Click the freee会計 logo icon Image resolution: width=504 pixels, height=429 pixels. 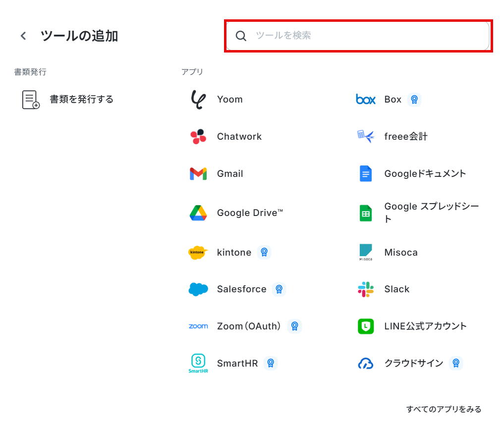(366, 136)
